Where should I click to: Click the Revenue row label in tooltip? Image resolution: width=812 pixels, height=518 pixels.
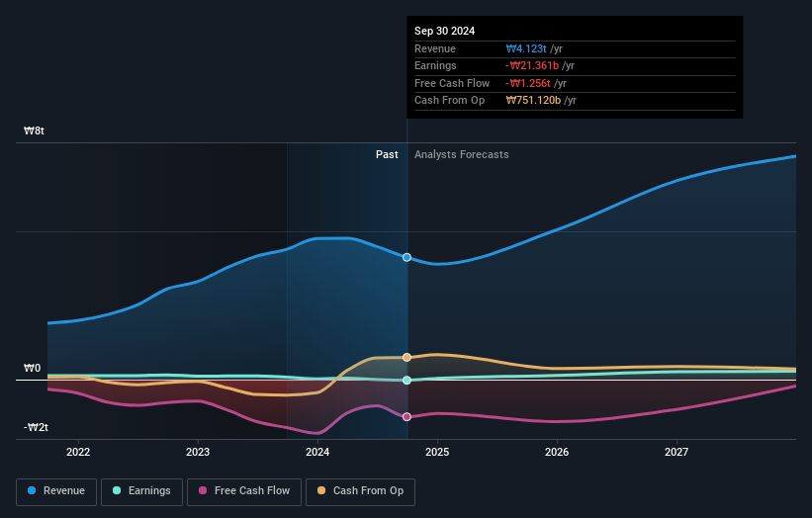435,48
